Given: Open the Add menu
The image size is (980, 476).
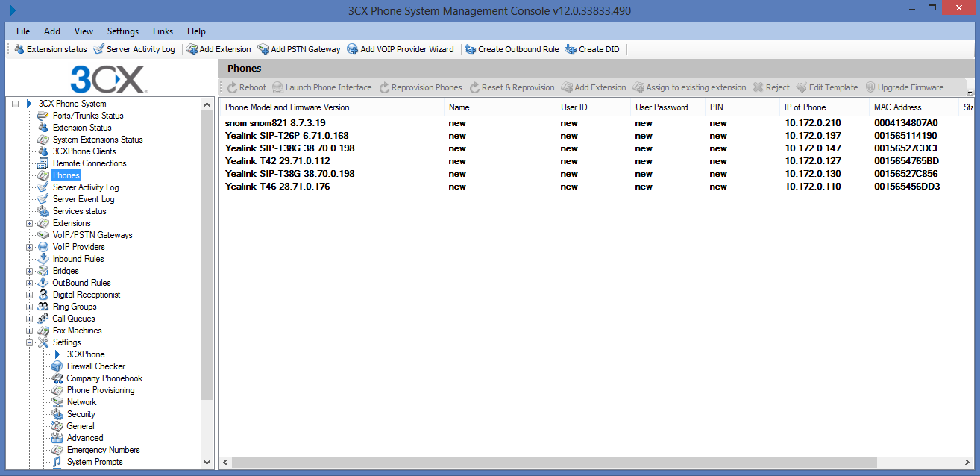Looking at the screenshot, I should [x=52, y=31].
